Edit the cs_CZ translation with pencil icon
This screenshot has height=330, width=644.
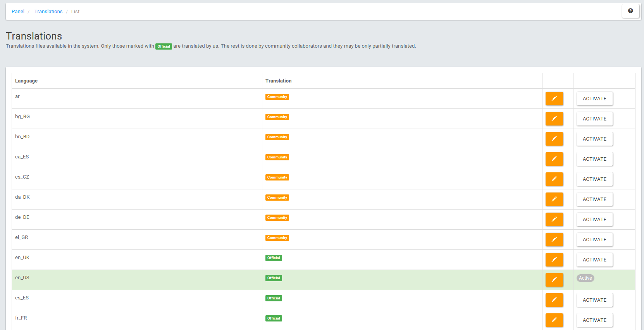(x=554, y=179)
